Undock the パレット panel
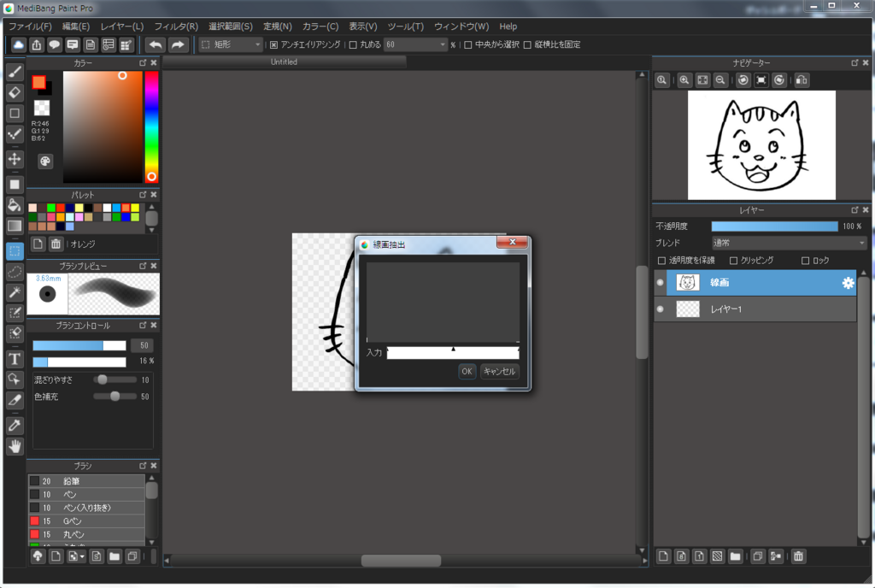 click(143, 194)
